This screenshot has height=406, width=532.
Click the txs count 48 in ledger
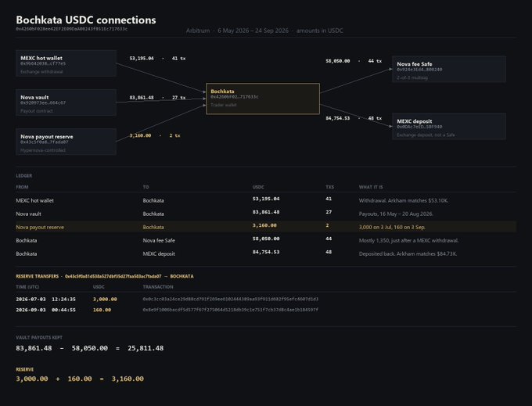[329, 252]
